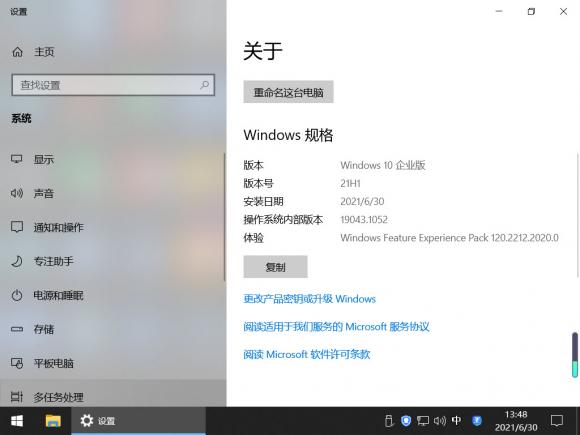Select the 声音 speaker icon in sidebar
580x435 pixels.
point(17,193)
